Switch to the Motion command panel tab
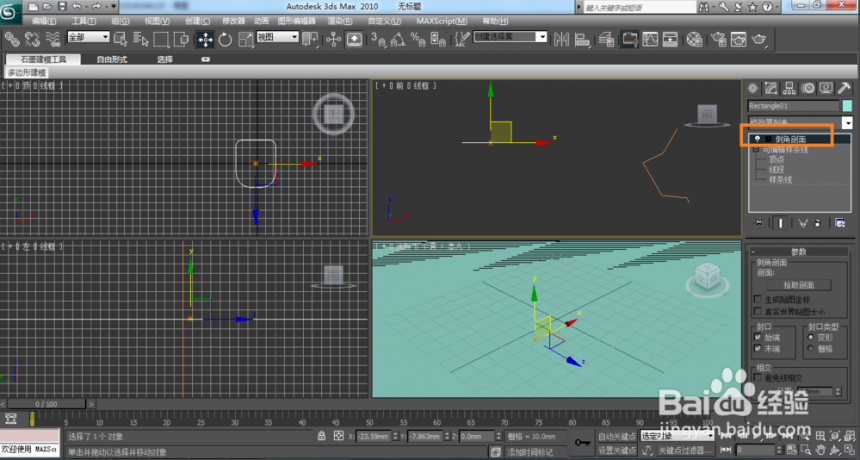This screenshot has width=860, height=460. 808,88
